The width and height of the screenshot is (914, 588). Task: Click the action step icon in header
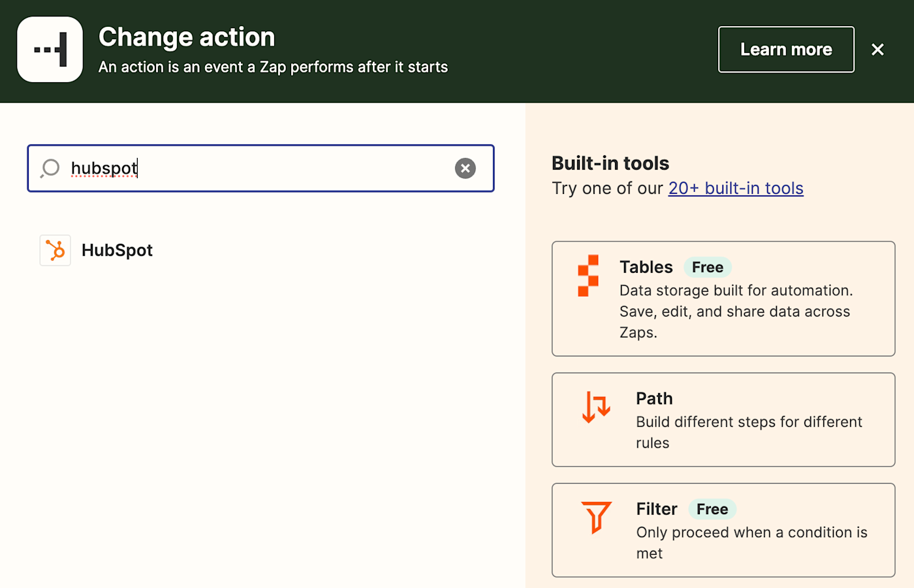tap(50, 50)
